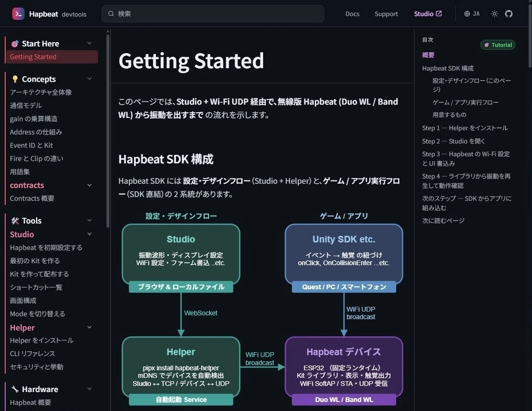
Task: Toggle the light/dark theme sun icon
Action: [494, 14]
